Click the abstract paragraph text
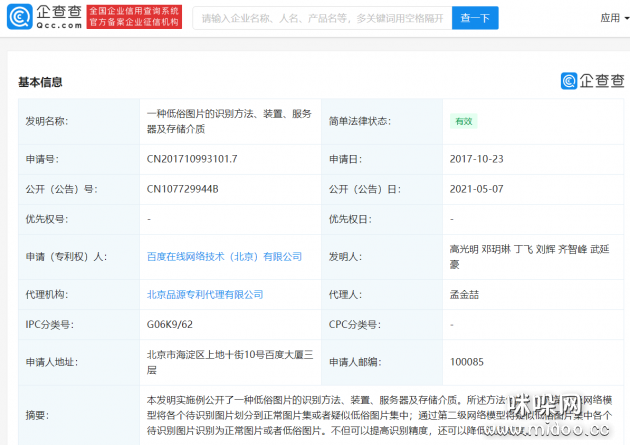The width and height of the screenshot is (630, 445). pyautogui.click(x=379, y=415)
